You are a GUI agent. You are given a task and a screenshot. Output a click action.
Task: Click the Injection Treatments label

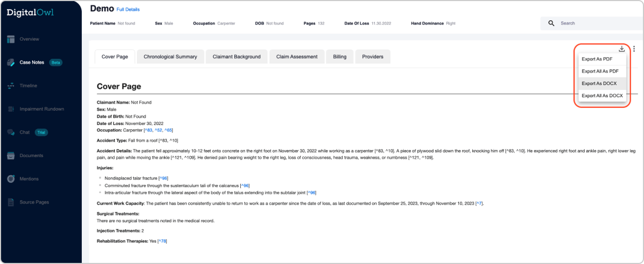(118, 231)
